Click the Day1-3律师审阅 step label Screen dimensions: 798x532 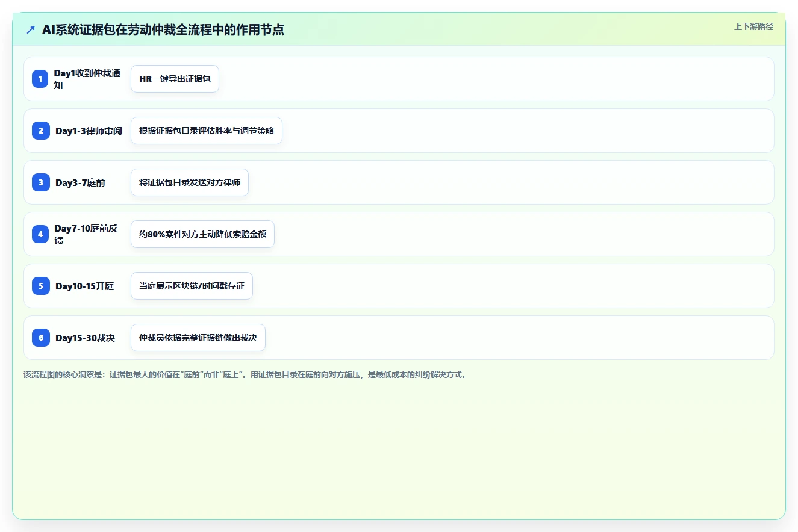pyautogui.click(x=89, y=131)
